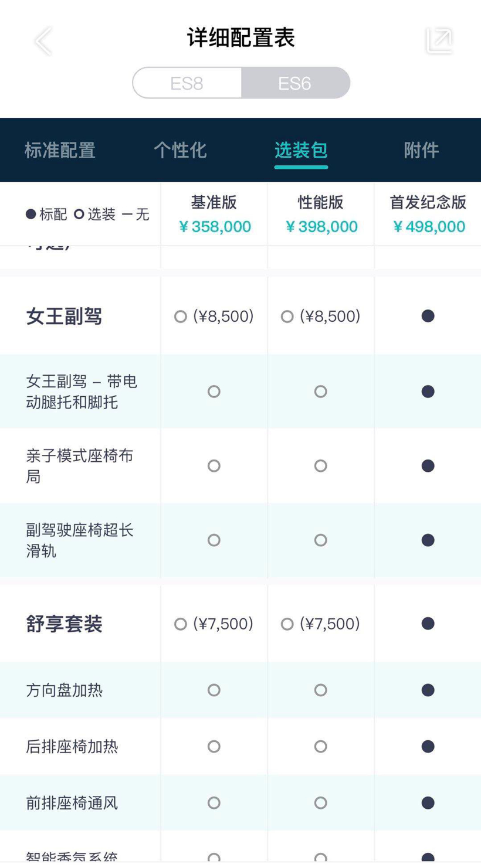The height and width of the screenshot is (868, 481).
Task: Select 舒享套装 option for 基准版 (¥7,500)
Action: 181,624
